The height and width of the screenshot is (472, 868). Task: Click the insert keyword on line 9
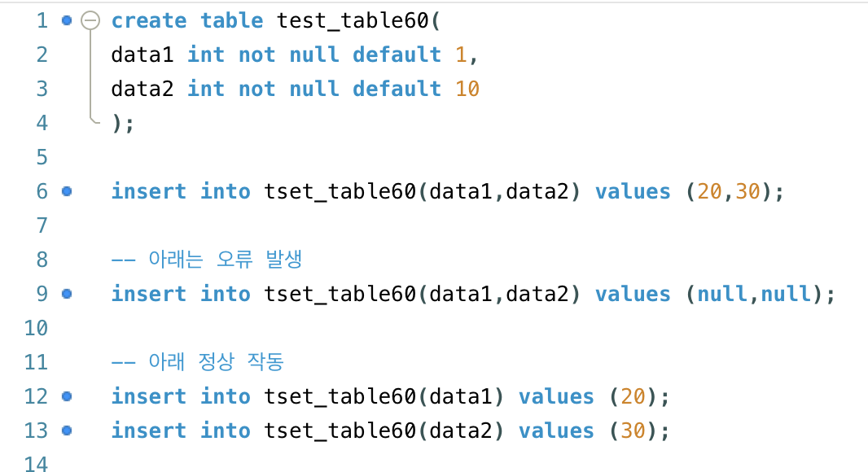pyautogui.click(x=149, y=294)
